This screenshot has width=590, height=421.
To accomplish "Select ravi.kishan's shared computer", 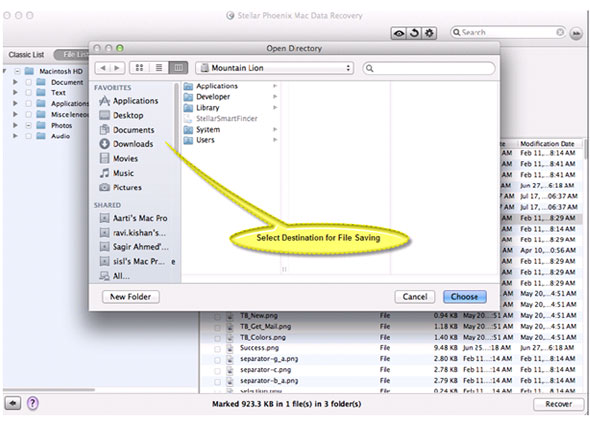I will [132, 233].
